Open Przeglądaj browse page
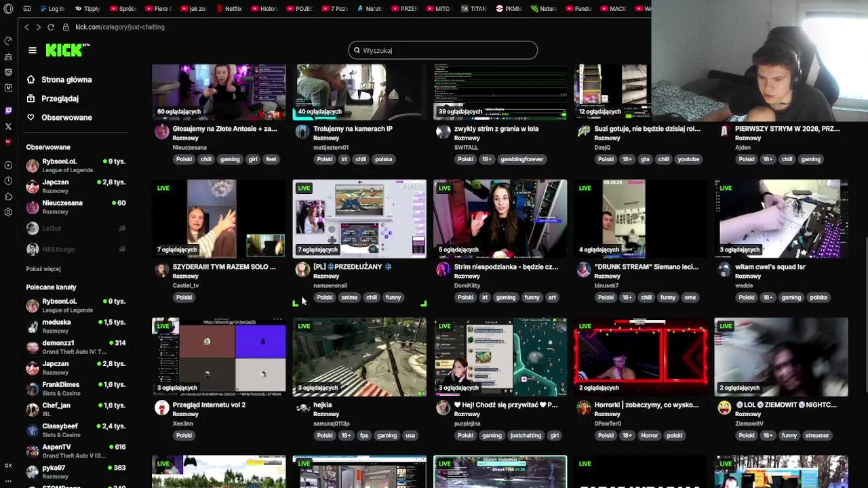The image size is (868, 488). tap(60, 98)
